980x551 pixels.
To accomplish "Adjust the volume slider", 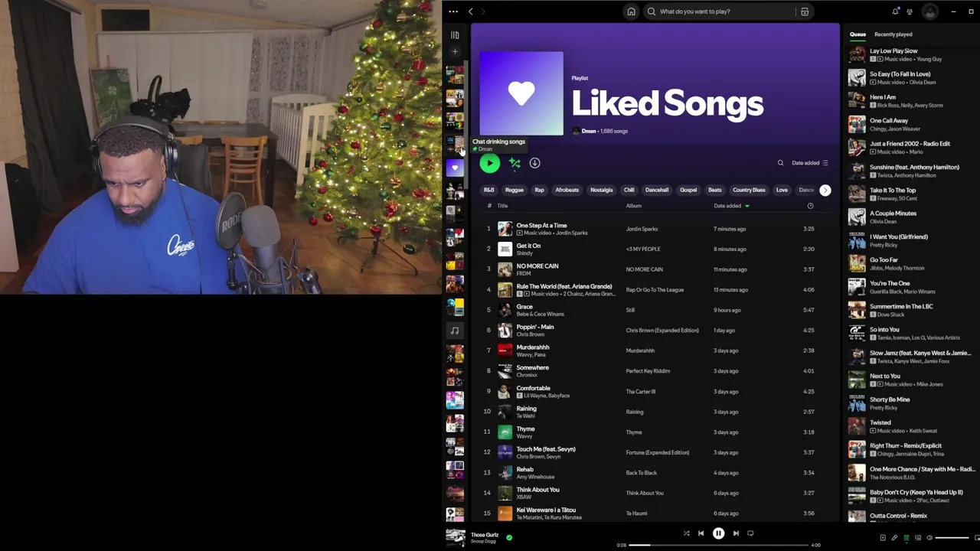I will [x=952, y=538].
